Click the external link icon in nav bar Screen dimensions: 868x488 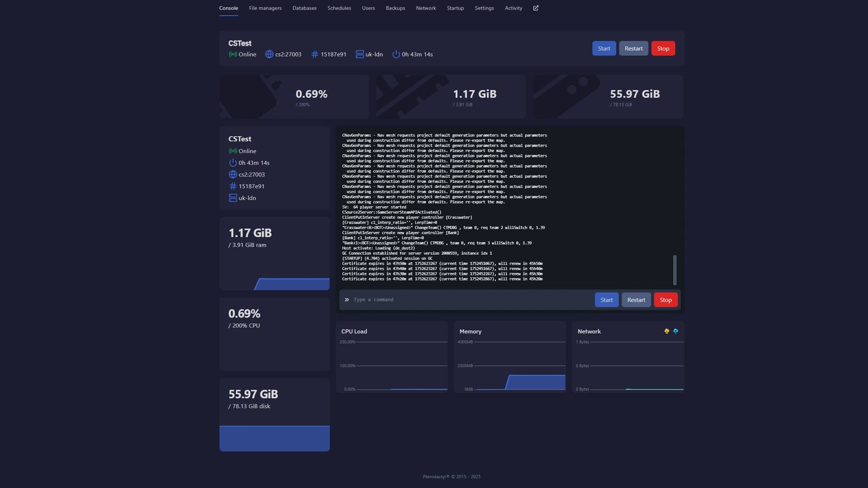[536, 8]
